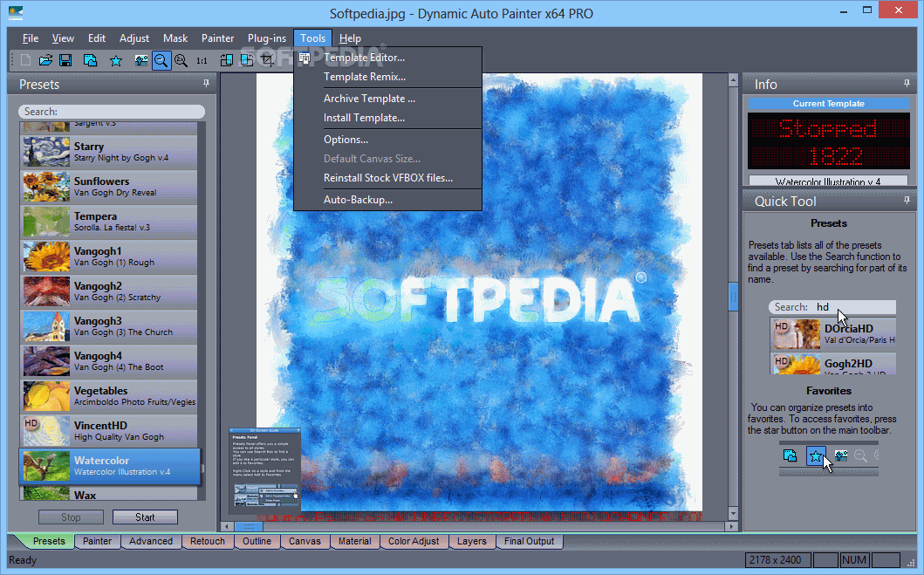The image size is (924, 575).
Task: Select the Vangogh3 The Church preset
Action: click(x=110, y=326)
